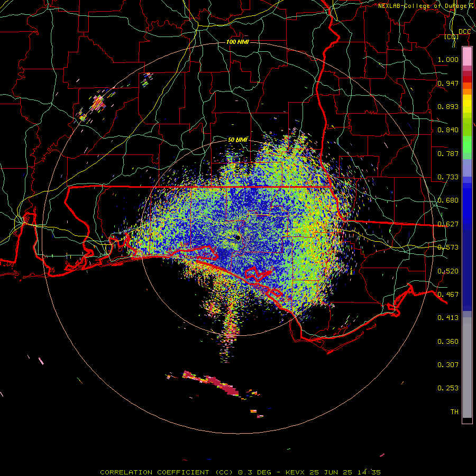Image resolution: width=476 pixels, height=476 pixels.
Task: Click the 0.413 scale value
Action: point(448,318)
